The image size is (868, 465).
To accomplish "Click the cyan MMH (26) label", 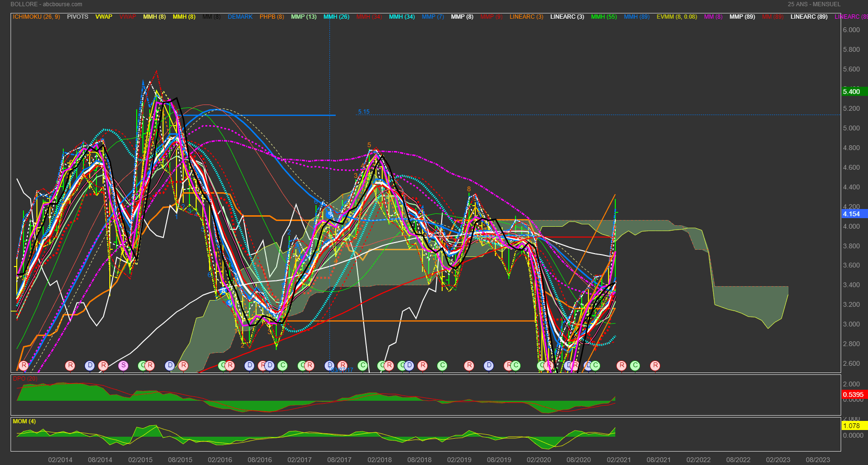I will [336, 17].
